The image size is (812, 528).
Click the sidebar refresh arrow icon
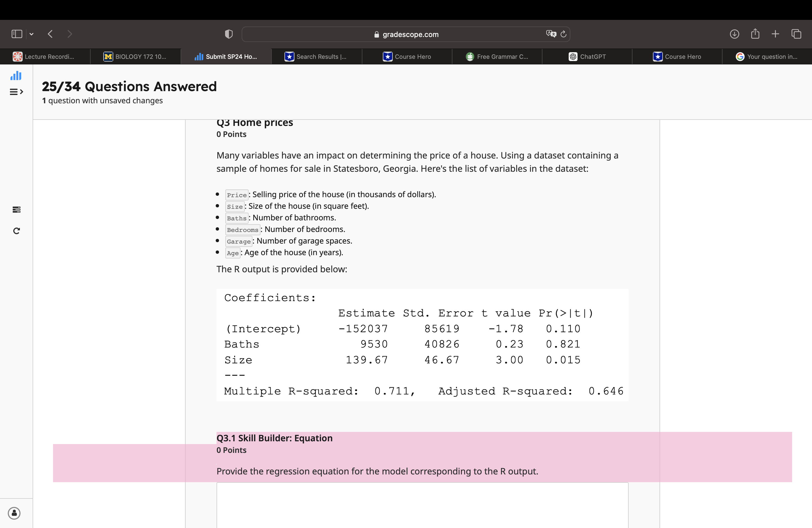(x=16, y=231)
